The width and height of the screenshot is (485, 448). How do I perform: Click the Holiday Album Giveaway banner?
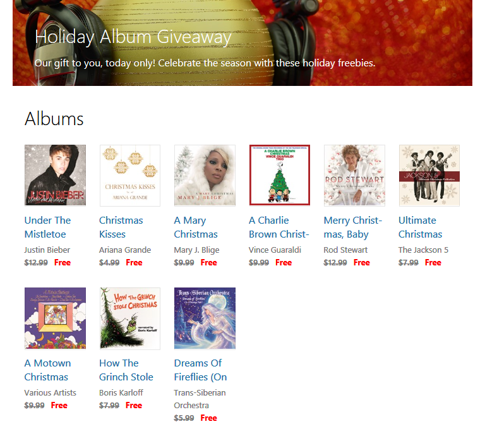click(242, 43)
